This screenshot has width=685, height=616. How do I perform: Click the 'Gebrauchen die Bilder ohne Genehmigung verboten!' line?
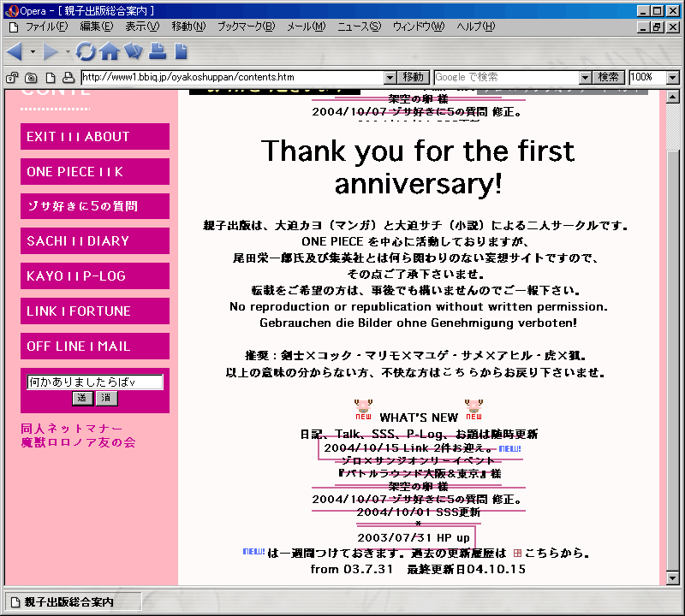(x=419, y=323)
